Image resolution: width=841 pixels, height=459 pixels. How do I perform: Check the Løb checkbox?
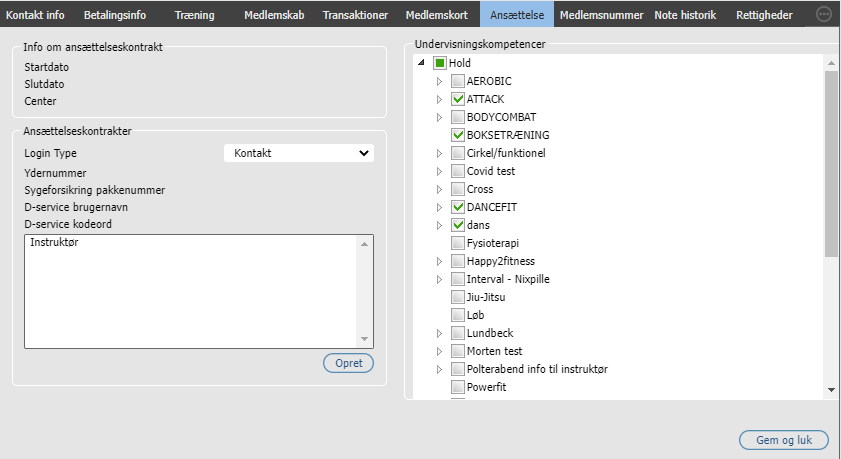pyautogui.click(x=458, y=315)
